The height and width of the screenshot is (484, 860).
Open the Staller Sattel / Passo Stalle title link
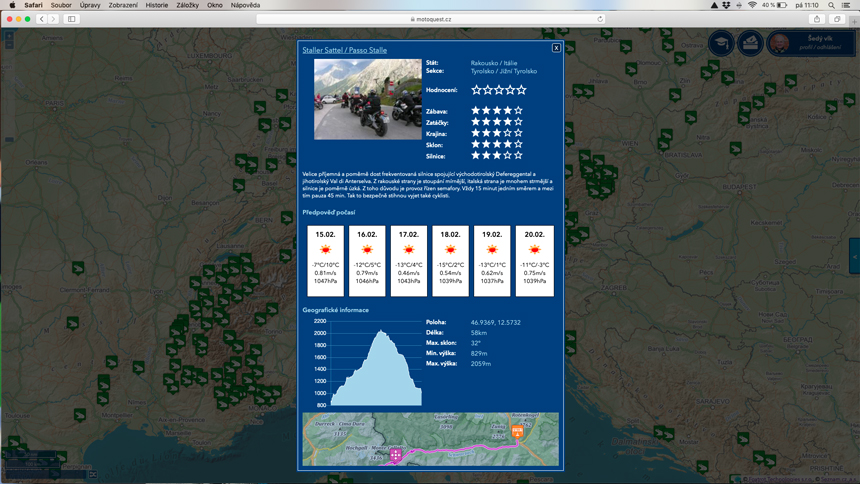344,50
